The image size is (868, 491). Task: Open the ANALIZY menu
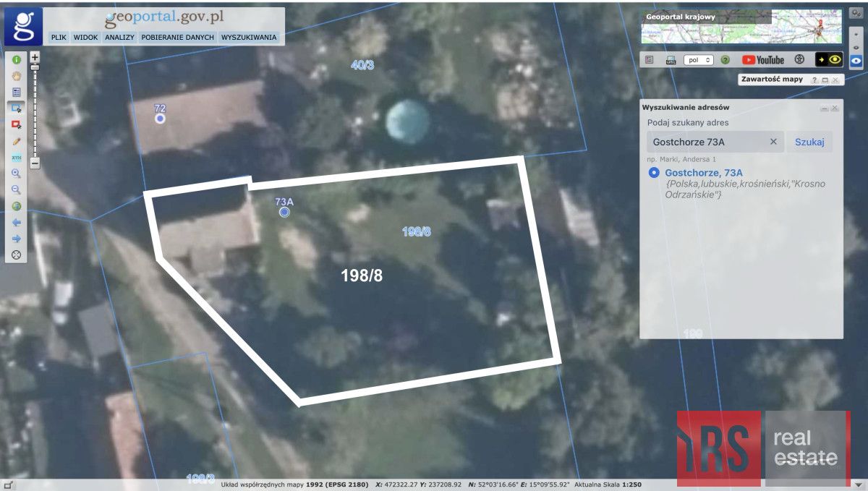(119, 37)
